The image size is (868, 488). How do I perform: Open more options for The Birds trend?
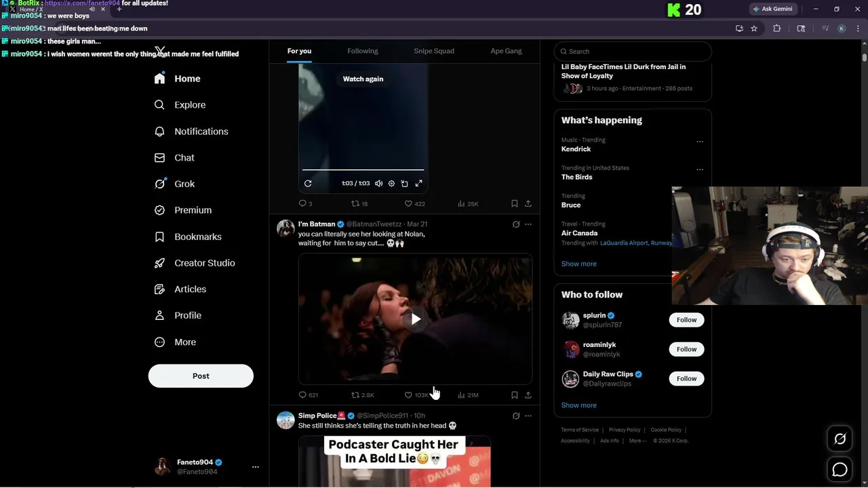point(700,169)
